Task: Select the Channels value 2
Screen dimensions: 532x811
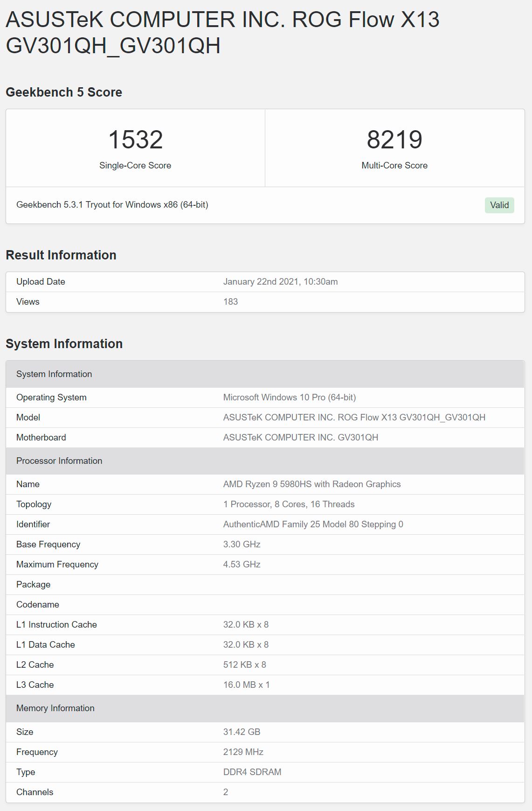Action: point(226,792)
